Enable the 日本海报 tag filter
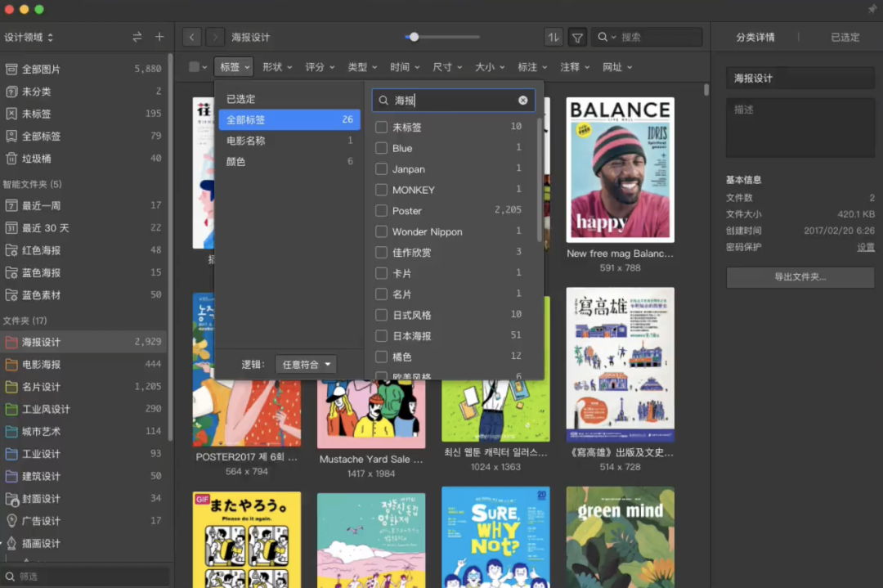883x588 pixels. 379,335
